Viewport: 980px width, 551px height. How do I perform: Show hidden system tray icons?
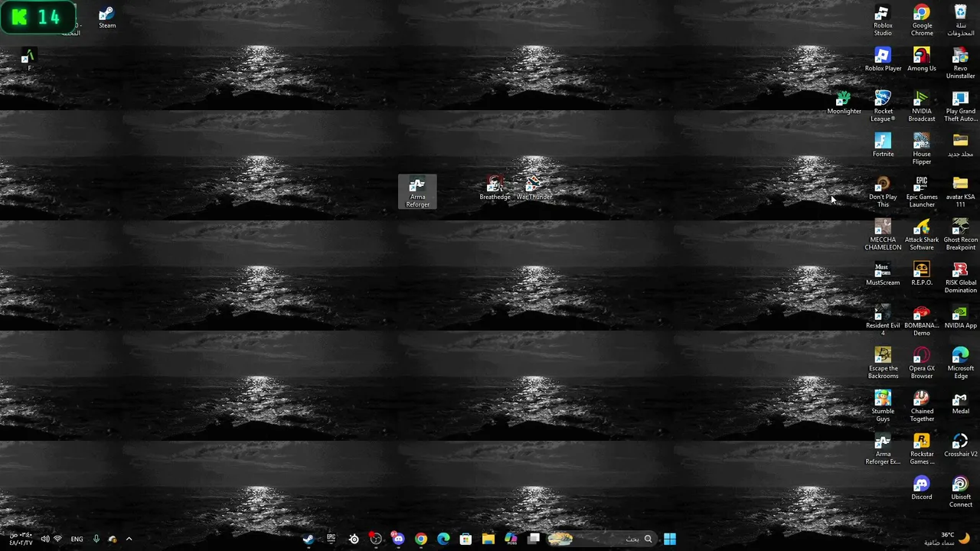coord(129,539)
